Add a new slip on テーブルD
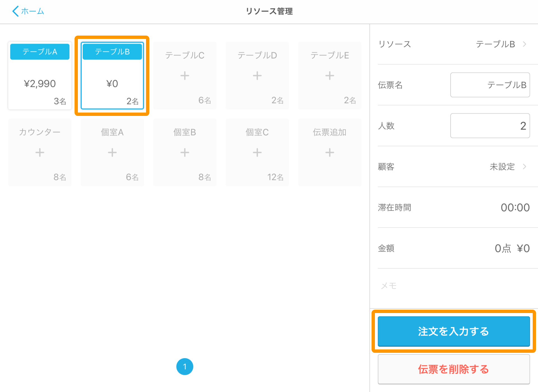538x392 pixels. [x=257, y=75]
